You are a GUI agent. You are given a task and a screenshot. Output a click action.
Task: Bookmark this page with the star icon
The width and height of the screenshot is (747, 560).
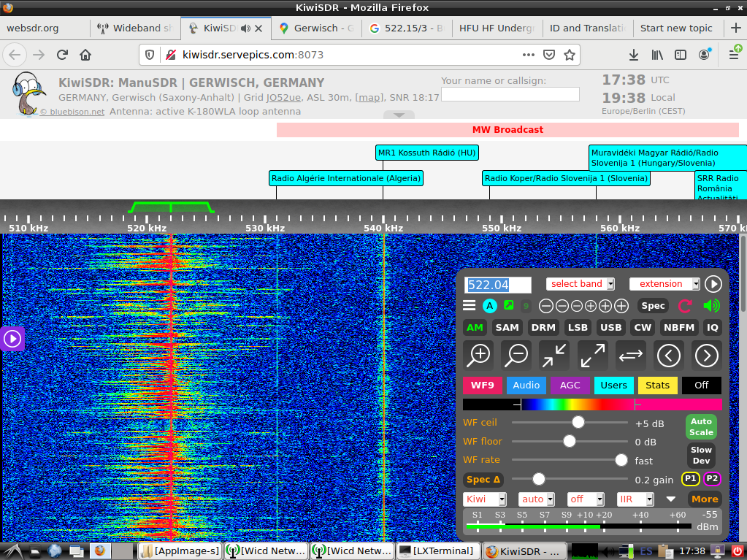click(x=570, y=55)
